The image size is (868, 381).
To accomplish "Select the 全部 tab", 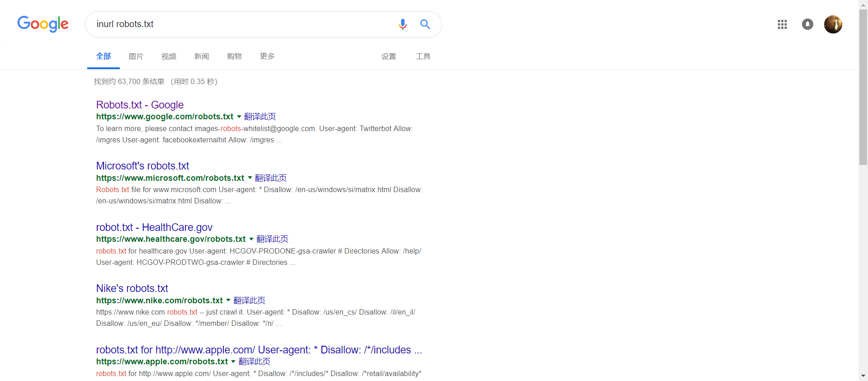I will (x=104, y=56).
